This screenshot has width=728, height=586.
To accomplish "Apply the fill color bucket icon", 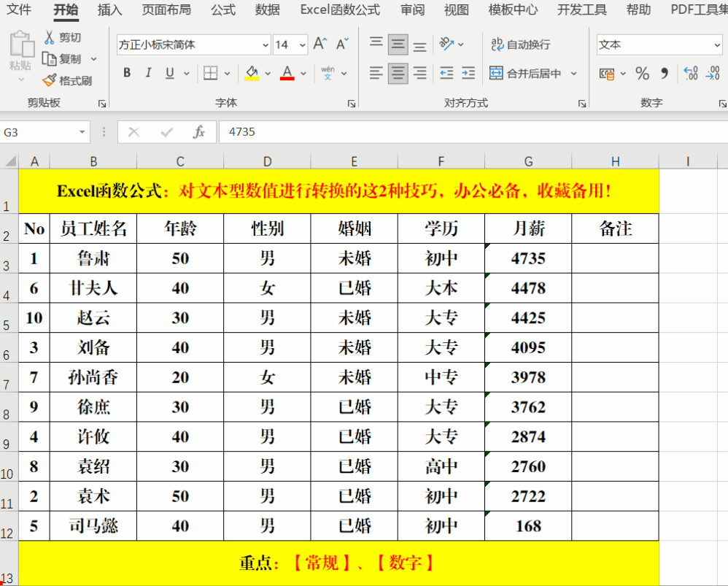I will tap(252, 73).
